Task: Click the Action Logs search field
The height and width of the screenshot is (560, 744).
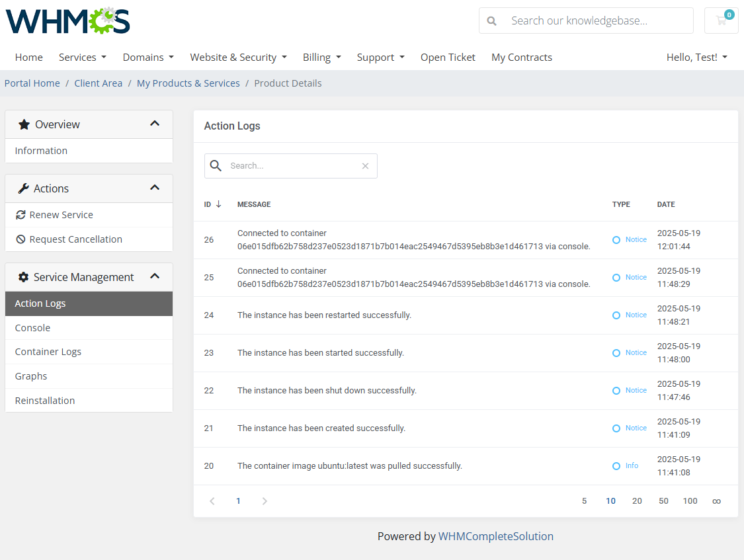Action: point(291,166)
